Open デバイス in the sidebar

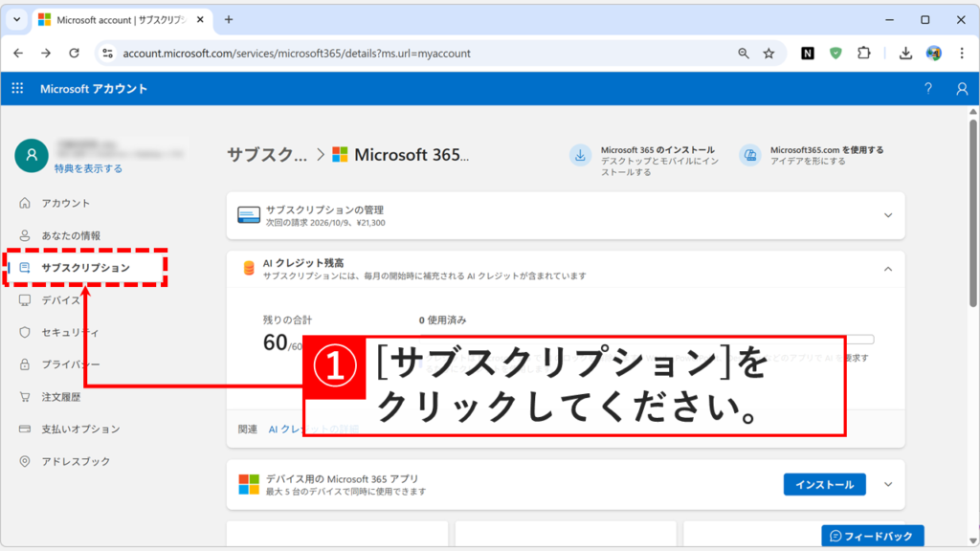tap(60, 299)
